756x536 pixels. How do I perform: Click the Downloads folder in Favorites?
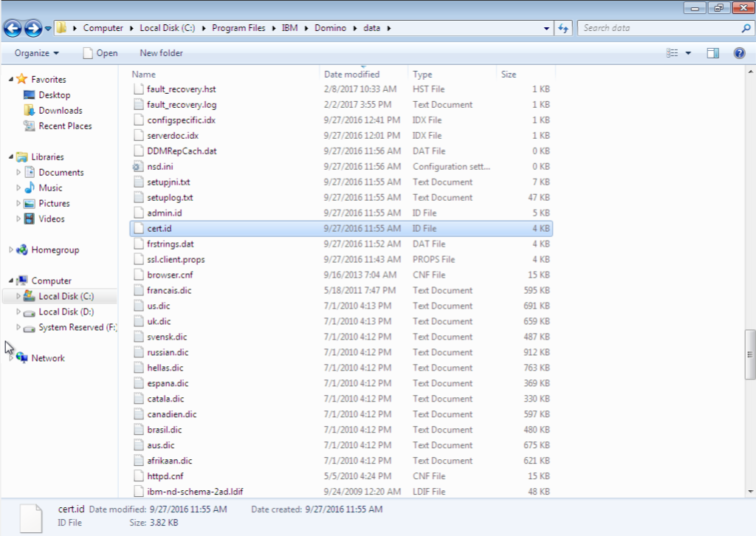(x=60, y=111)
